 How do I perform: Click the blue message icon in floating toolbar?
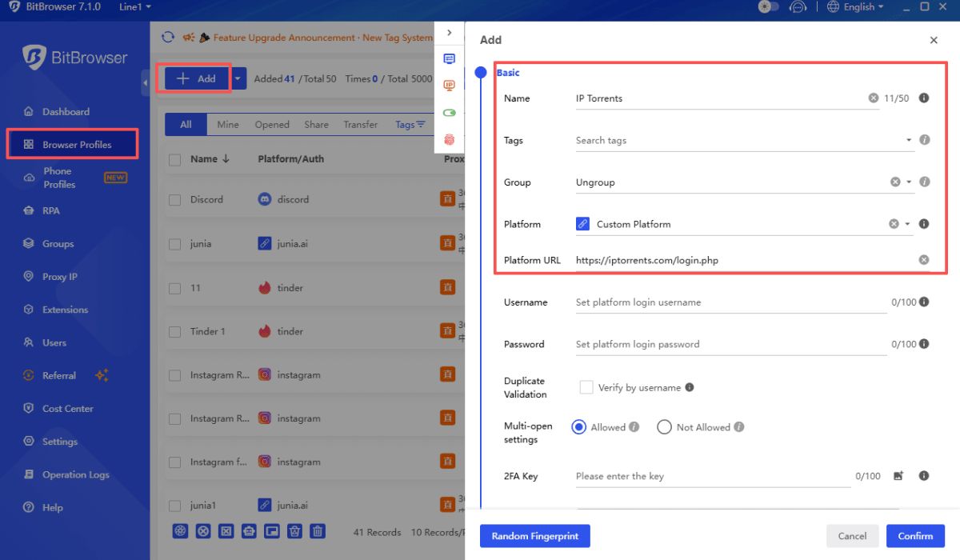tap(449, 59)
